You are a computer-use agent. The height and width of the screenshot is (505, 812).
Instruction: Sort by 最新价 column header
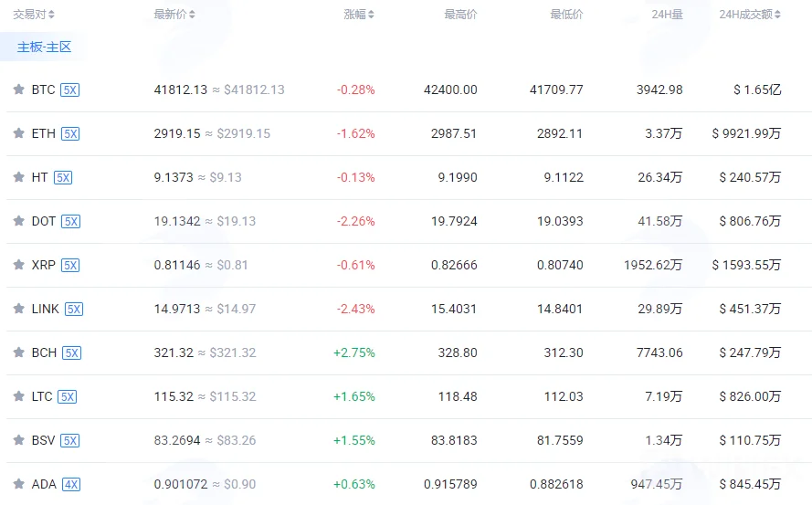(x=174, y=15)
